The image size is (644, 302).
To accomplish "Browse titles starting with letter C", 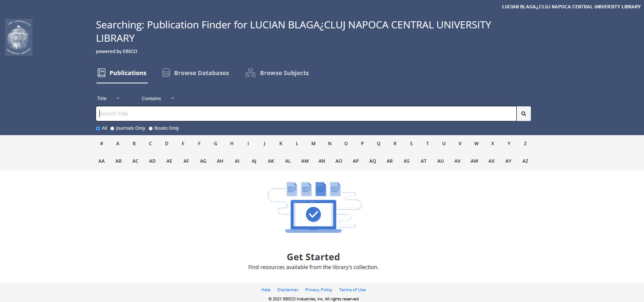I will [150, 143].
